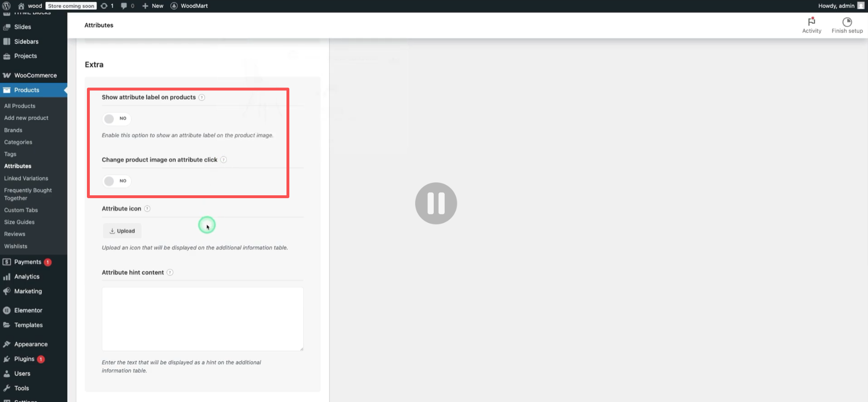Click the Users person icon
This screenshot has height=402, width=868.
(7, 373)
